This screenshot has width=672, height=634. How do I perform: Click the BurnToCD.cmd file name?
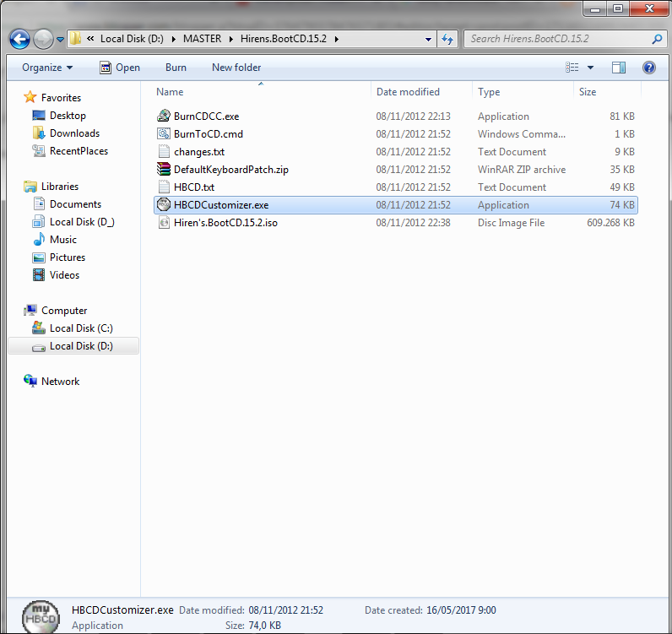pos(209,134)
